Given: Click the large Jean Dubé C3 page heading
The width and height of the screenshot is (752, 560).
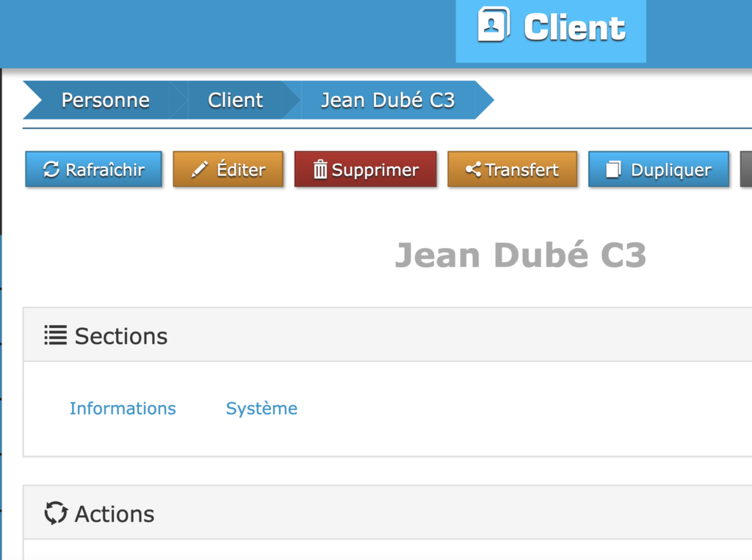Looking at the screenshot, I should [520, 255].
